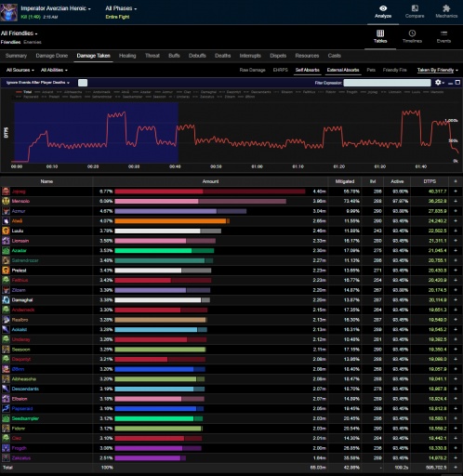Toggle the Total series in the graph legend

pyautogui.click(x=24, y=92)
